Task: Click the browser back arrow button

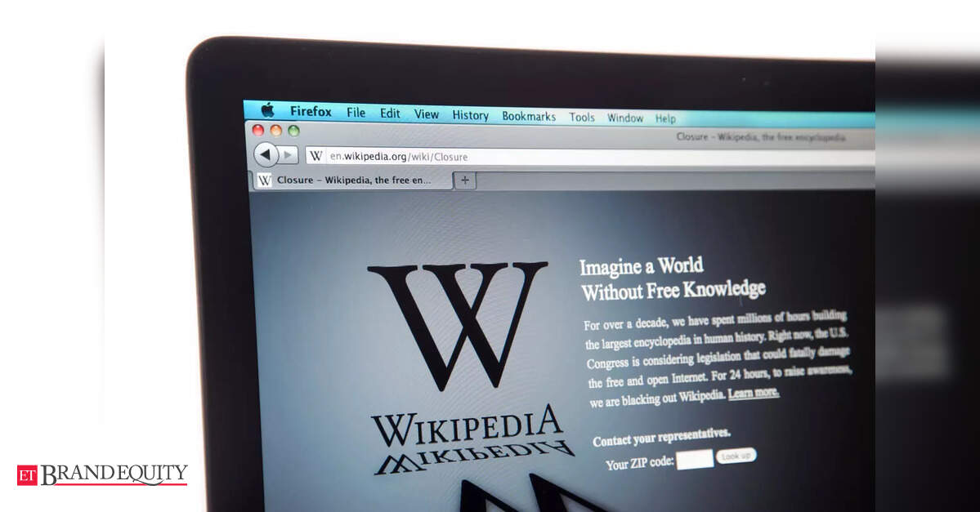Action: point(266,154)
